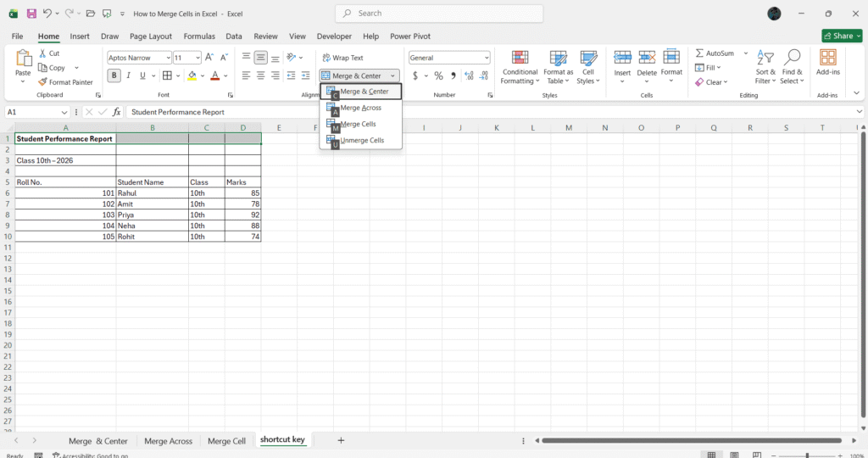Toggle top vertical alignment
This screenshot has height=458, width=868.
tap(247, 57)
